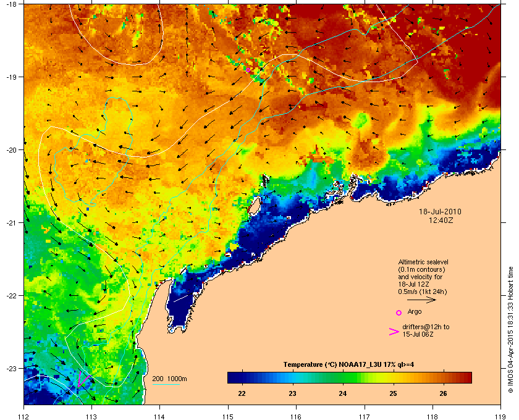Click the 'Argo' legend label
Image resolution: width=519 pixels, height=420 pixels.
click(415, 312)
